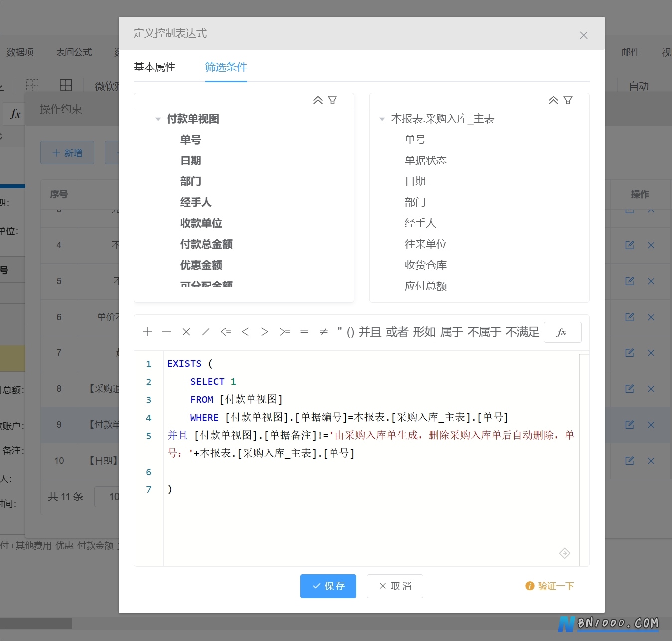672x641 pixels.
Task: Insert the 属于 operator
Action: pyautogui.click(x=452, y=332)
